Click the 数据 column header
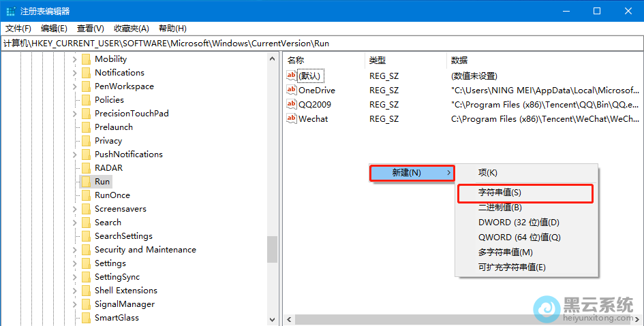644x326 pixels. click(x=459, y=60)
